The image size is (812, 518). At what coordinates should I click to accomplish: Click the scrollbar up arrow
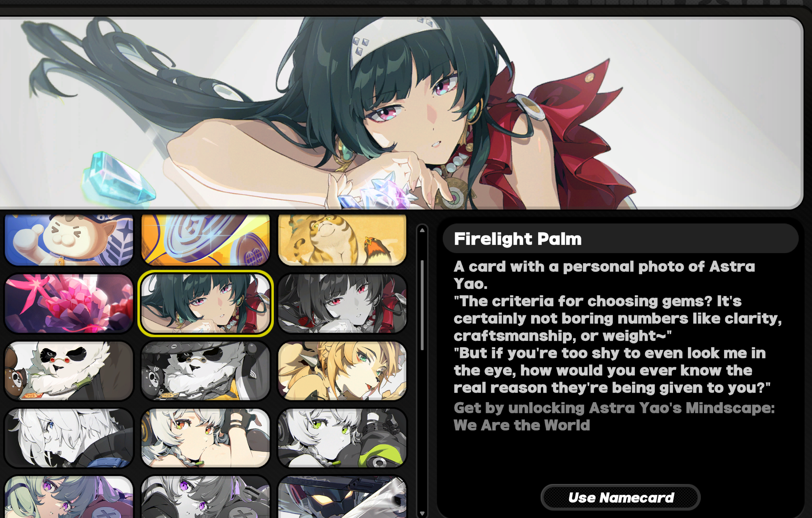coord(422,230)
